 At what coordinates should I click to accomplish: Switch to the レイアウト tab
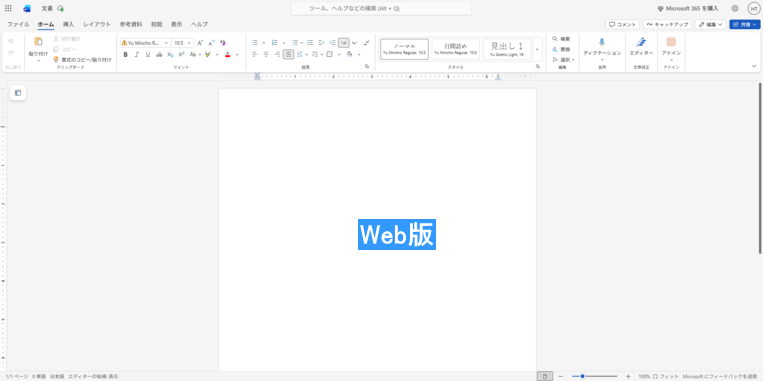coord(97,24)
